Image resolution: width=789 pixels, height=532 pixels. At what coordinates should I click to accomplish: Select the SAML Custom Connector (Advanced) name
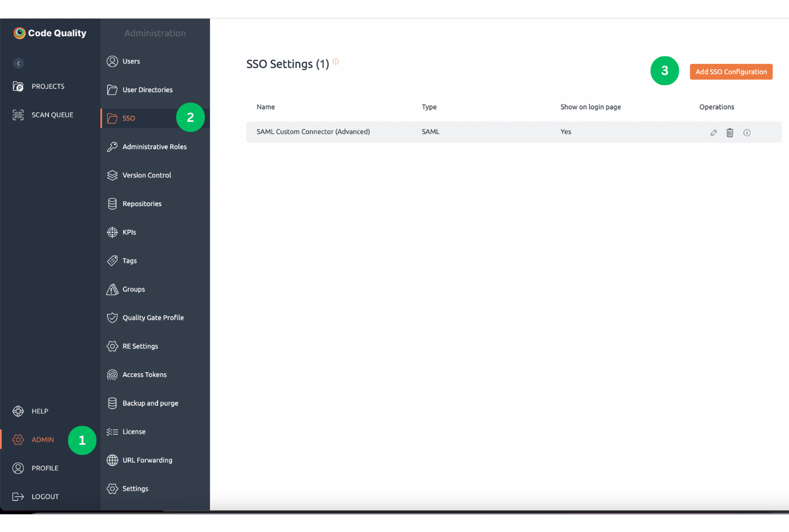point(313,131)
